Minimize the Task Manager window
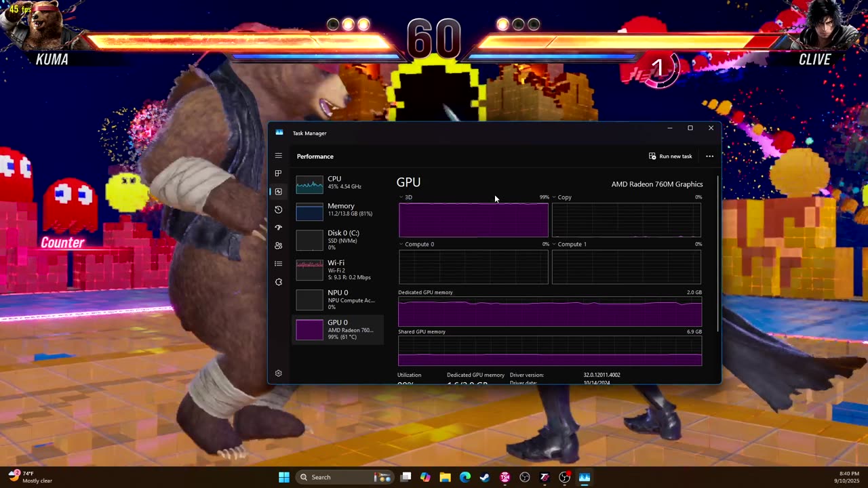Image resolution: width=868 pixels, height=488 pixels. pyautogui.click(x=670, y=128)
